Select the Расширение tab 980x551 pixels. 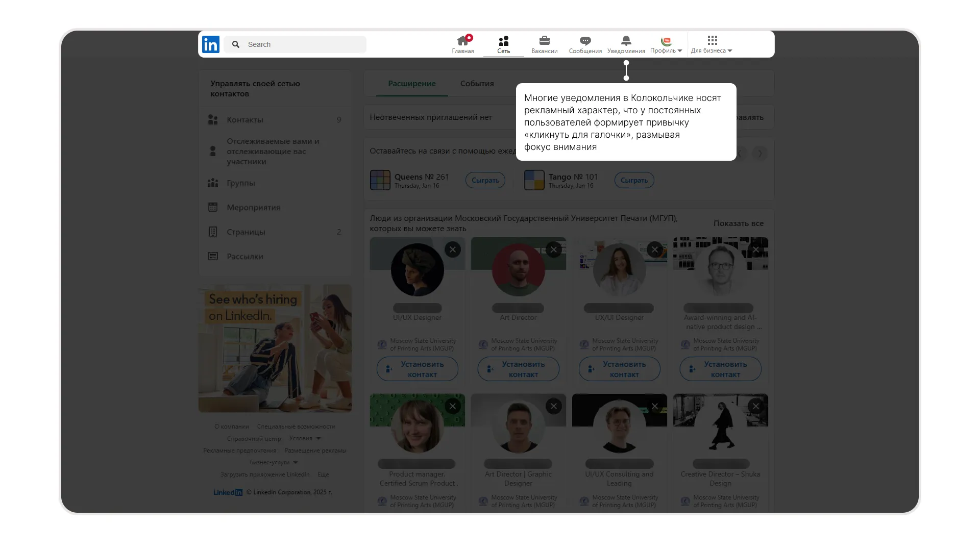point(411,84)
